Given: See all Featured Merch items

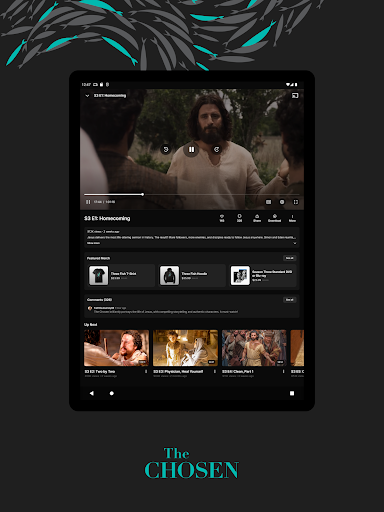Looking at the screenshot, I should (290, 258).
